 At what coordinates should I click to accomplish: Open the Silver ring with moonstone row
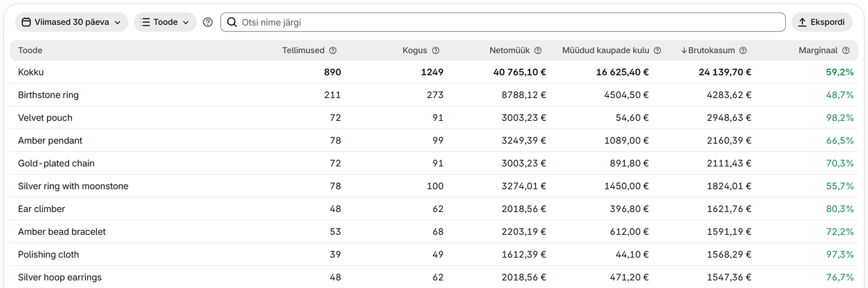(x=434, y=186)
